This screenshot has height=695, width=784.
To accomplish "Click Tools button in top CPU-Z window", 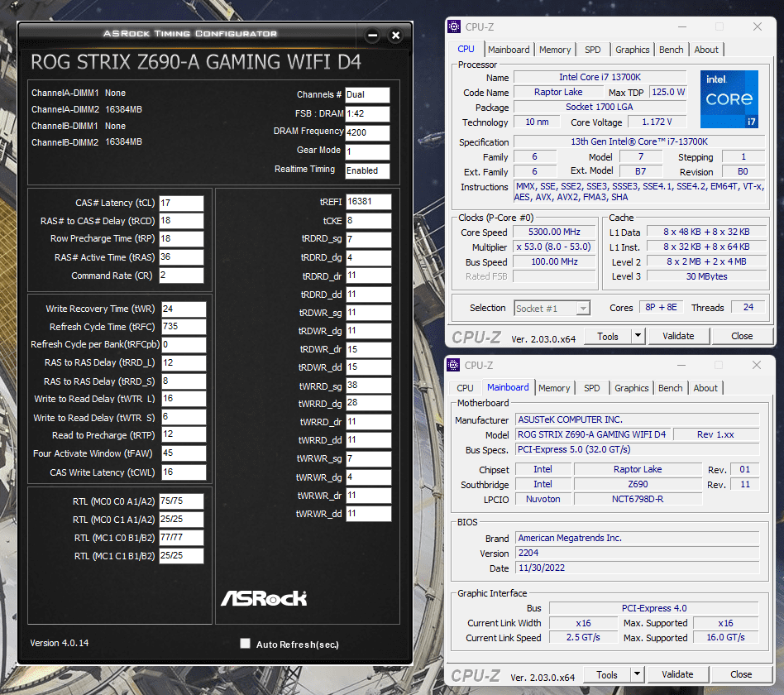I will pos(608,336).
